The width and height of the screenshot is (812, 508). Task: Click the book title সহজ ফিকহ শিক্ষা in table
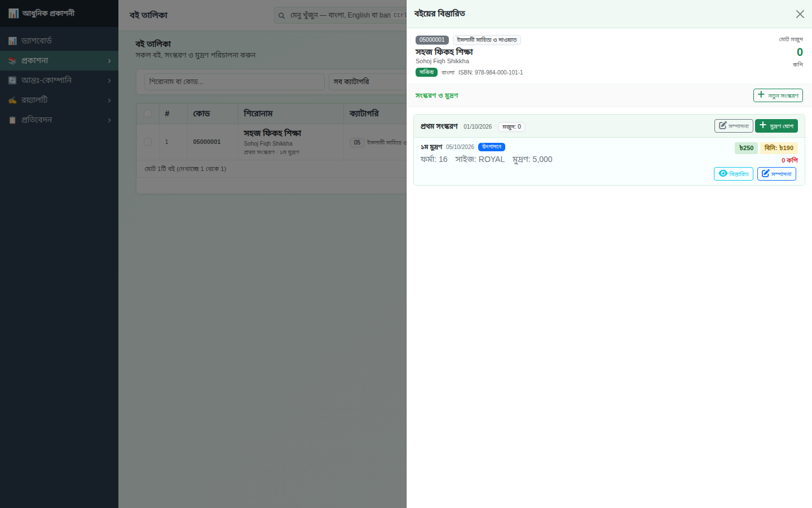click(272, 133)
